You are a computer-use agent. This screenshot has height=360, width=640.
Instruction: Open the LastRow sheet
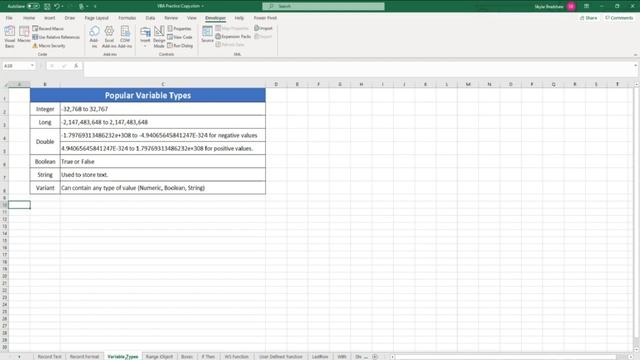[x=320, y=356]
